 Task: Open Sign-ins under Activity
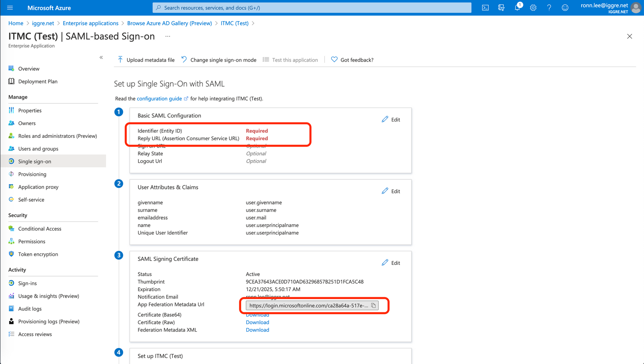click(28, 283)
